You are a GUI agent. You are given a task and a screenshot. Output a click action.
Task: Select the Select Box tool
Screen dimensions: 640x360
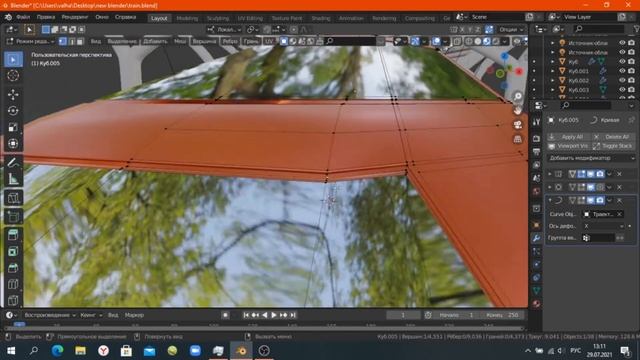(13, 60)
